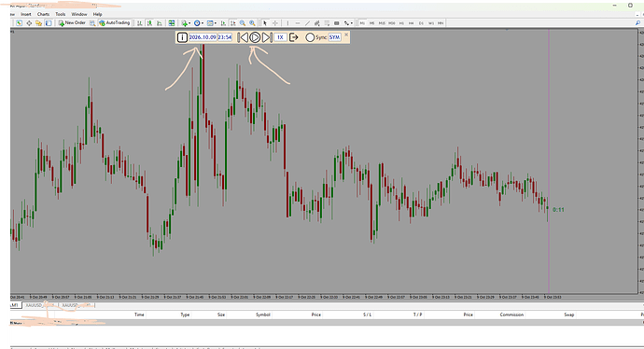This screenshot has height=349, width=644.
Task: Select the Fibonacci retracement tool
Action: pos(327,23)
